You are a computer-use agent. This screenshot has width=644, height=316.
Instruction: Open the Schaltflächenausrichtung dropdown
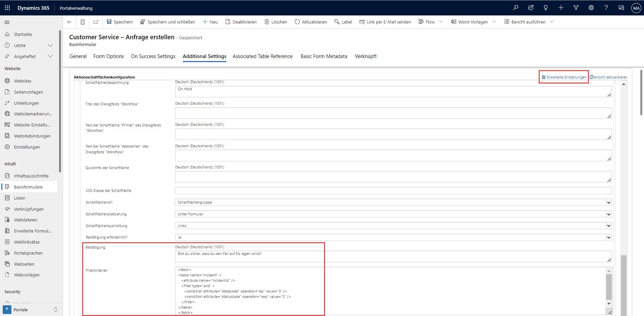pyautogui.click(x=393, y=226)
